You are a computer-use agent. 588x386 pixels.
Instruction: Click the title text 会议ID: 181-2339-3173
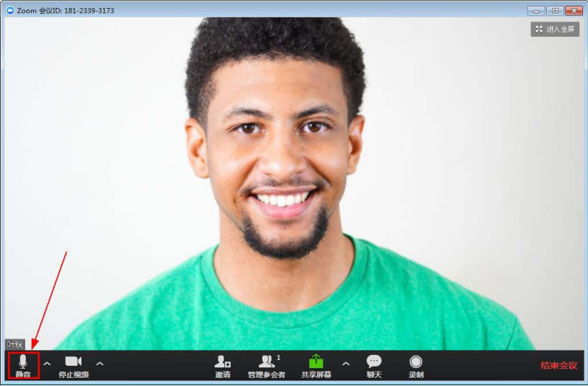pyautogui.click(x=76, y=11)
